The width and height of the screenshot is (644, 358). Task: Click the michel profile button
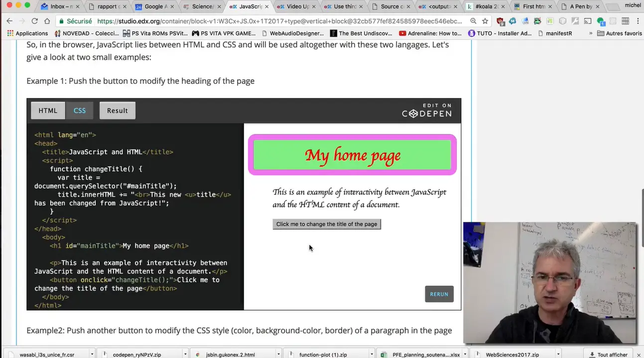(x=633, y=5)
